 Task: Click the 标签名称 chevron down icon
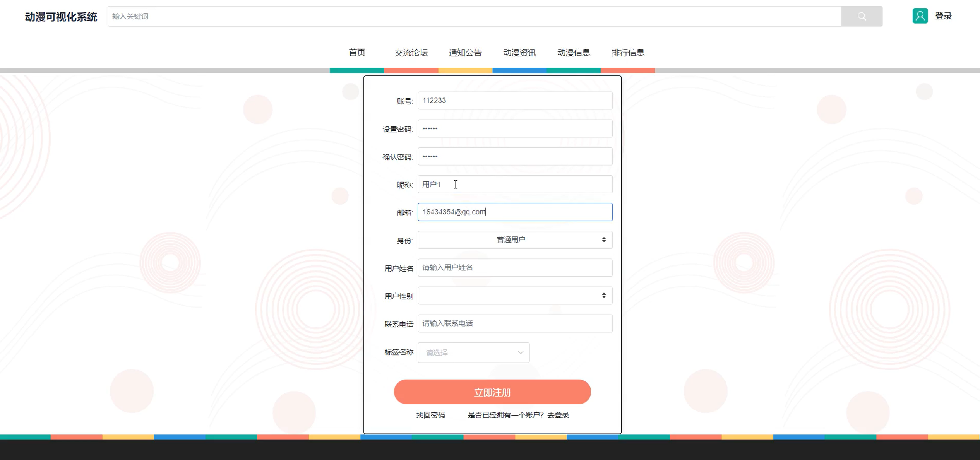(520, 352)
